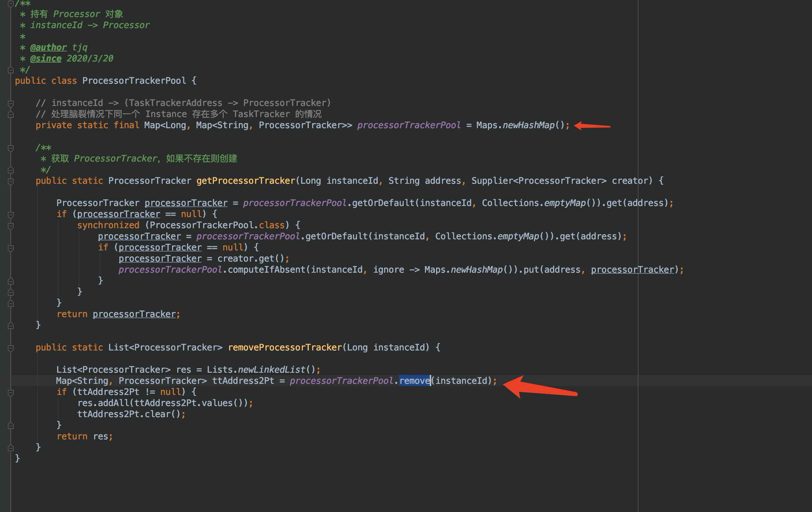The height and width of the screenshot is (512, 812).
Task: Click the @author tag in the Javadoc
Action: [x=48, y=47]
